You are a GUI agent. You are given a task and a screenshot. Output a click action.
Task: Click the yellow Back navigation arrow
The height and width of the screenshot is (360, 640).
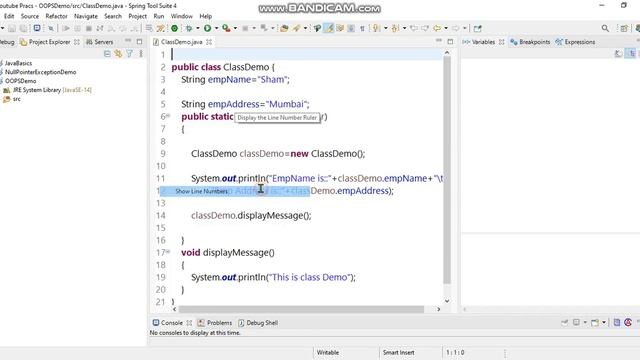[437, 28]
